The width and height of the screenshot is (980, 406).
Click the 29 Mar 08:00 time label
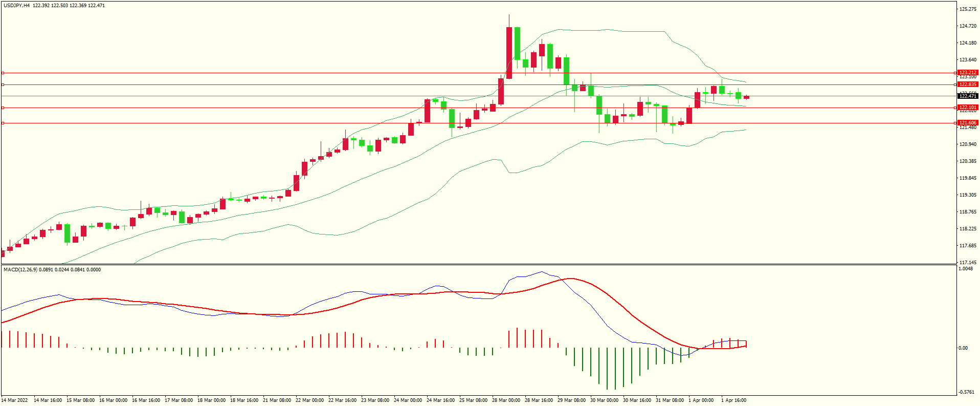pyautogui.click(x=572, y=400)
